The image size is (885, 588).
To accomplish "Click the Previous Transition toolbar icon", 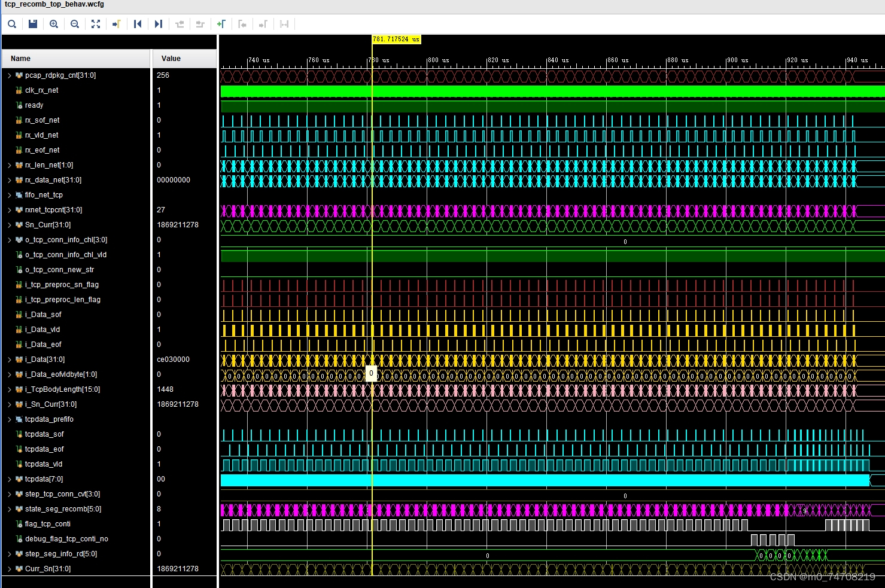I will click(x=180, y=24).
